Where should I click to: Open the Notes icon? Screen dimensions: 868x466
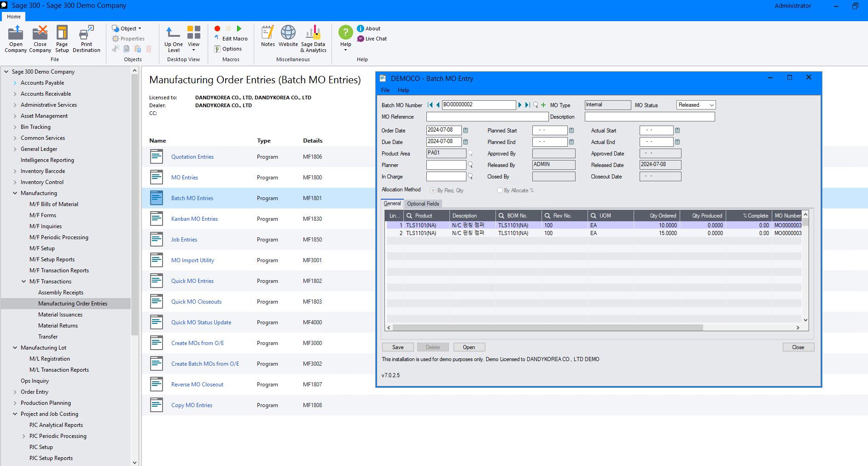point(268,36)
